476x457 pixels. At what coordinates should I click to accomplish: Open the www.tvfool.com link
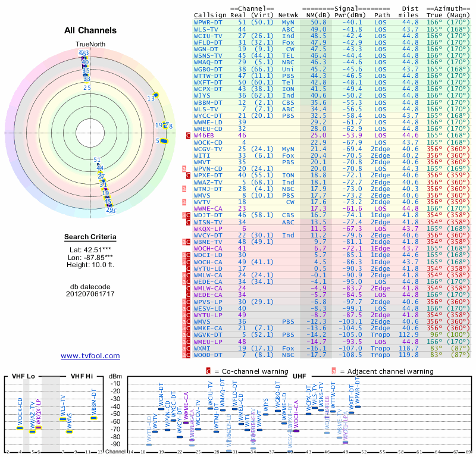pyautogui.click(x=90, y=356)
